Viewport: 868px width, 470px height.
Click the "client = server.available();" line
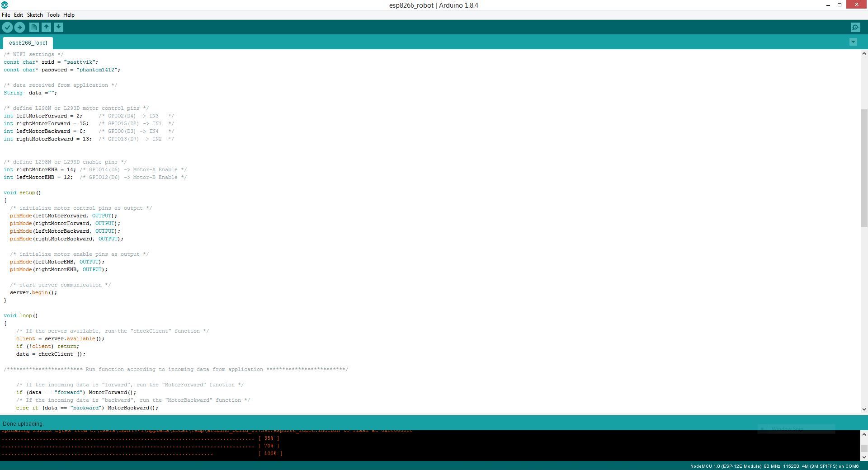pos(60,338)
